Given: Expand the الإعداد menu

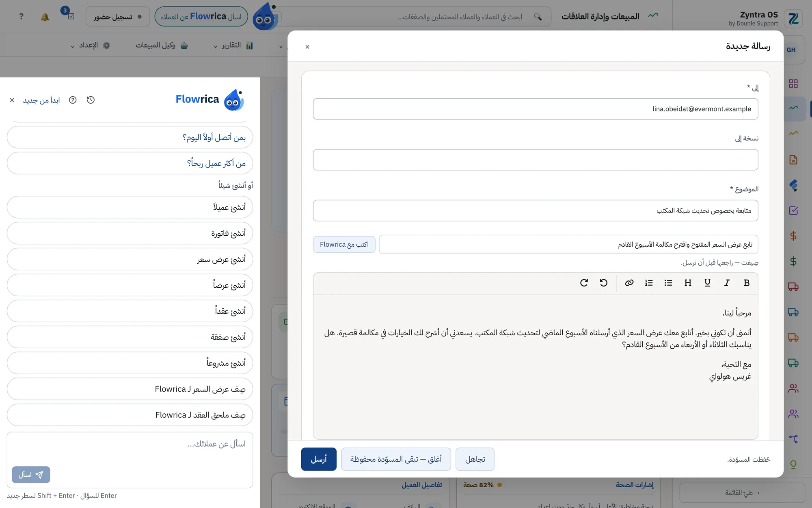Looking at the screenshot, I should pyautogui.click(x=91, y=46).
